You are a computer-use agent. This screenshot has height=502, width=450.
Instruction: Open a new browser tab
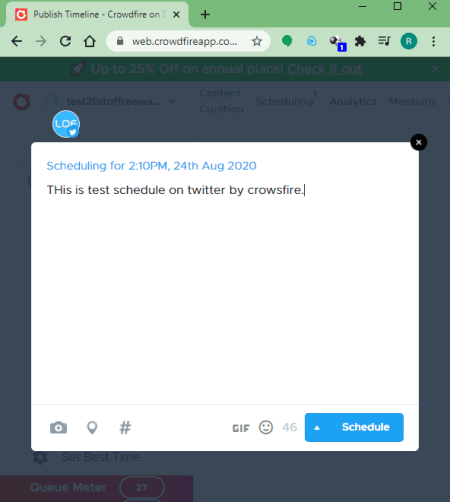click(205, 15)
